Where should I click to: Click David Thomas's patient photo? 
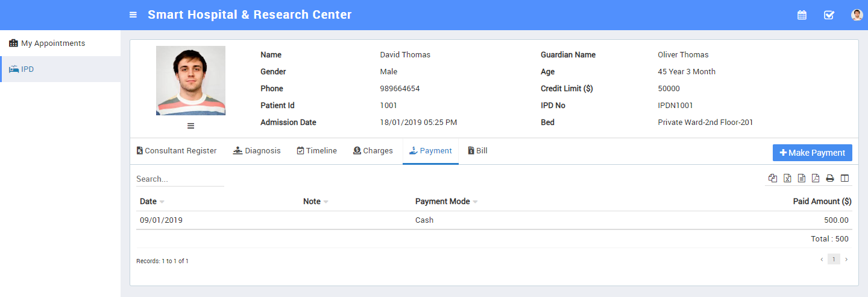click(x=190, y=80)
